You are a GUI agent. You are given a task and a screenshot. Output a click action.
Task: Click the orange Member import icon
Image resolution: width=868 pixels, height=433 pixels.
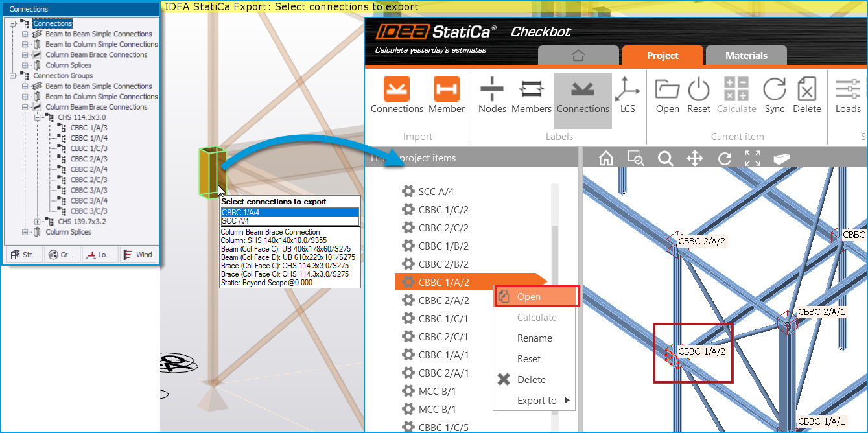[x=447, y=89]
